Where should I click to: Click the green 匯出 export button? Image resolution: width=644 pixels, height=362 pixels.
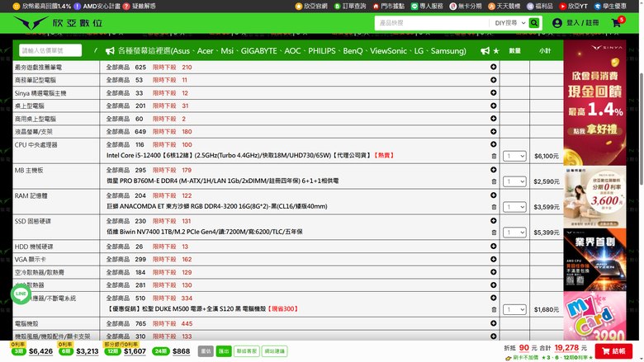224,351
